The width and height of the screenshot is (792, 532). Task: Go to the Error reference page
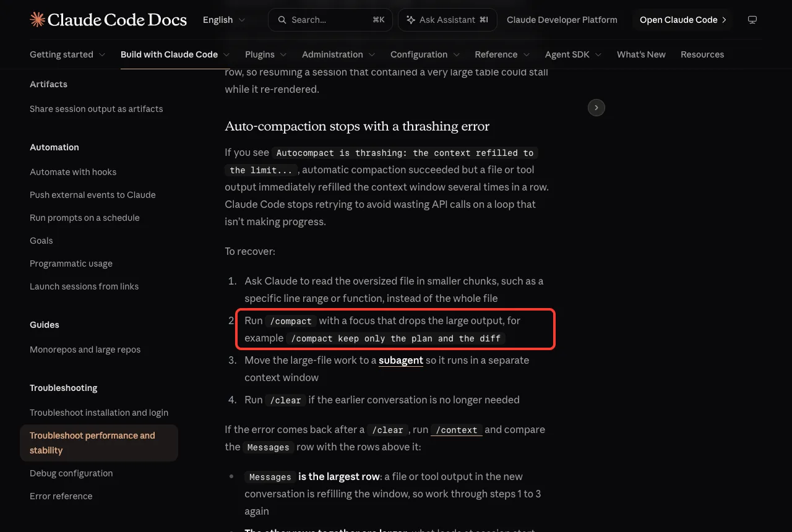tap(61, 496)
